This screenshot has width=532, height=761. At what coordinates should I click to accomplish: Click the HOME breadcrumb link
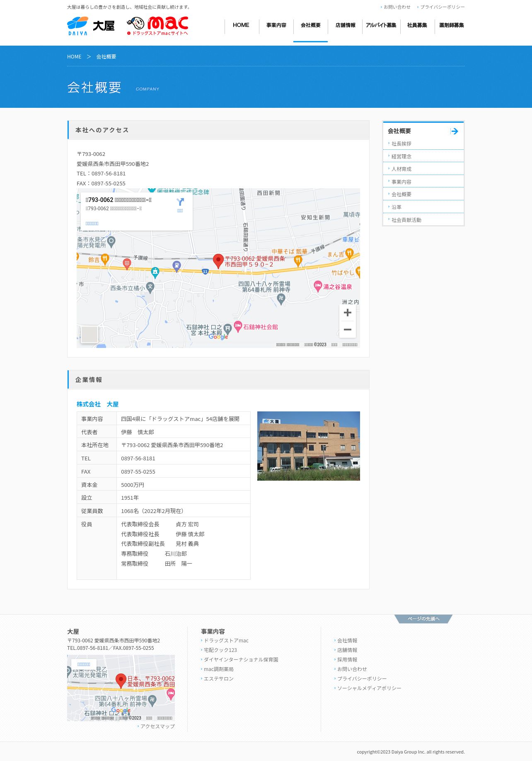pyautogui.click(x=74, y=57)
